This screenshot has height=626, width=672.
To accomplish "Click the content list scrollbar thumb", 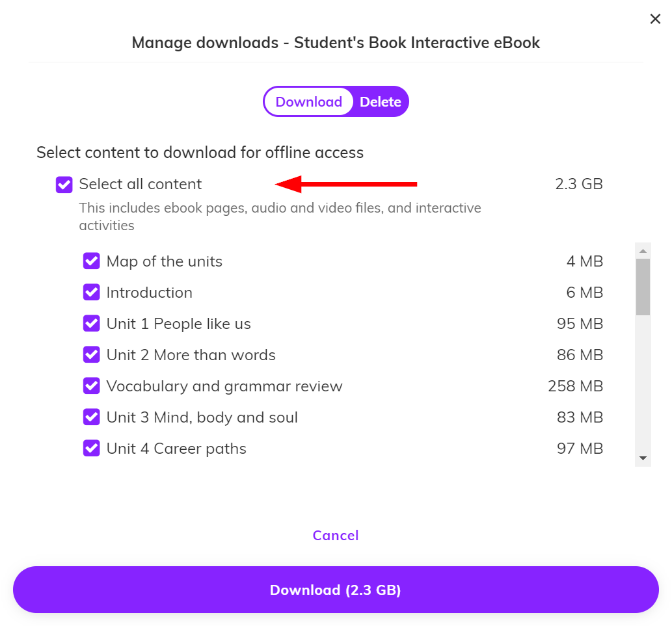I will tap(643, 286).
